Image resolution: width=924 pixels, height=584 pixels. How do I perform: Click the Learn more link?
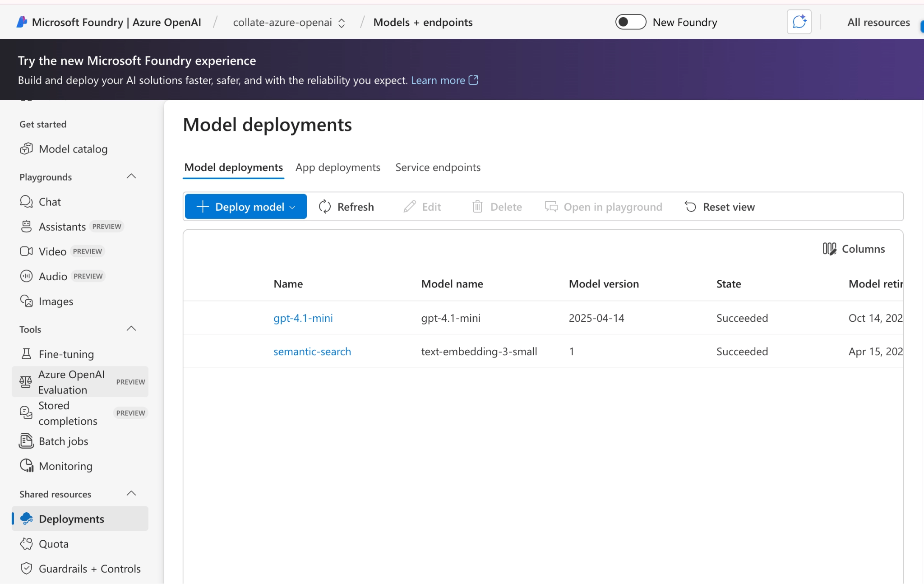(x=444, y=80)
